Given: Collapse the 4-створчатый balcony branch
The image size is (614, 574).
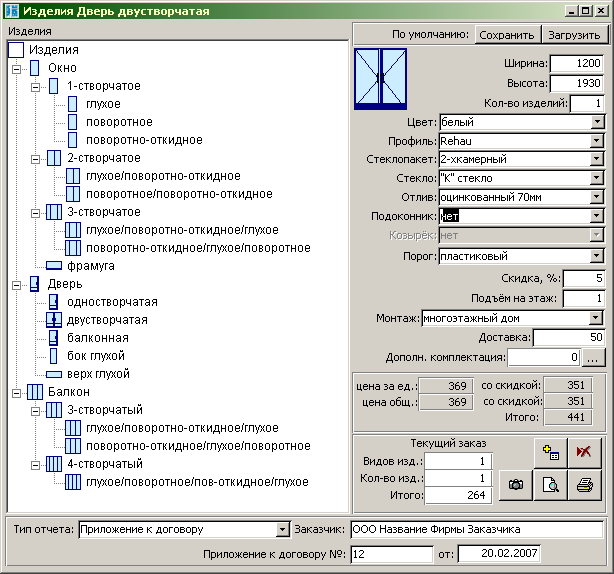Looking at the screenshot, I should point(35,466).
